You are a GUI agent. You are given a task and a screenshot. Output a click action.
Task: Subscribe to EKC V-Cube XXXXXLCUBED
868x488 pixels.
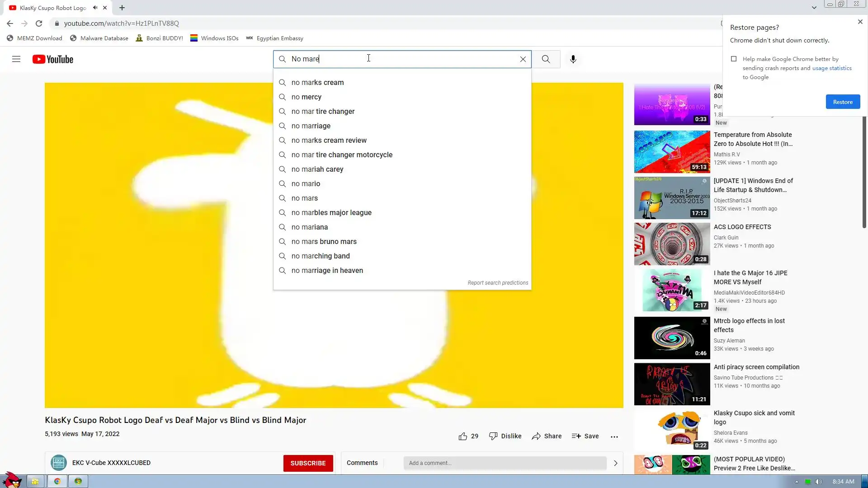click(308, 463)
